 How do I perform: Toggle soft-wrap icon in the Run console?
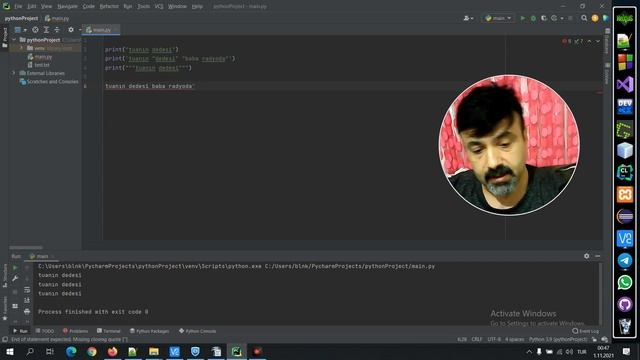[x=27, y=290]
